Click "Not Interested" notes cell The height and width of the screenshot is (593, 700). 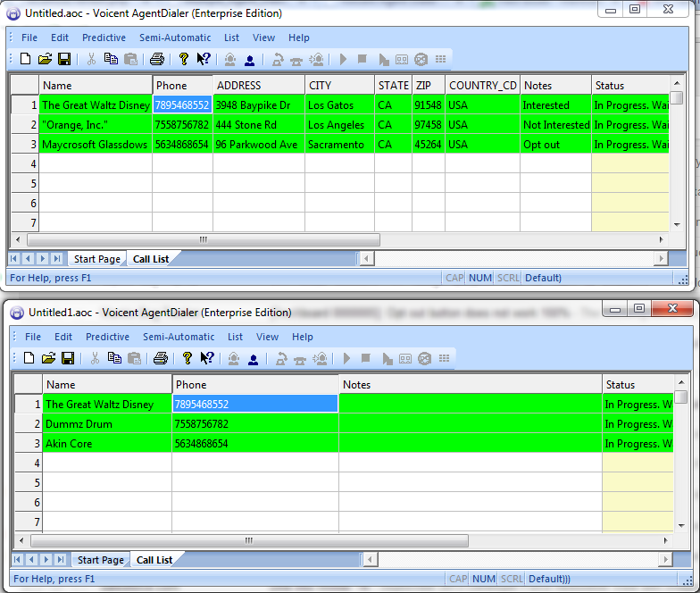pyautogui.click(x=555, y=125)
